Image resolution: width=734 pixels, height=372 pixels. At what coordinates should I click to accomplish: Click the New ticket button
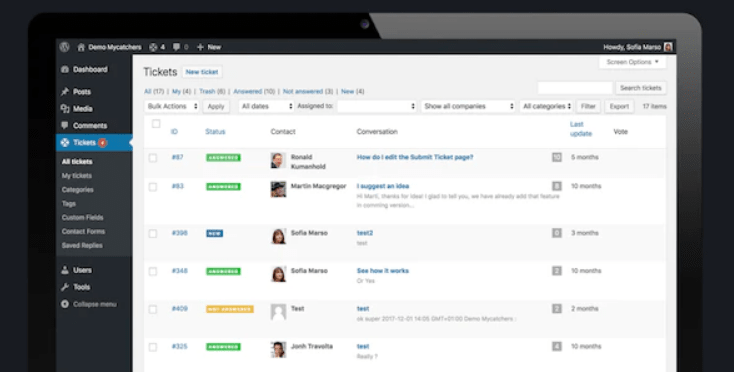tap(202, 72)
